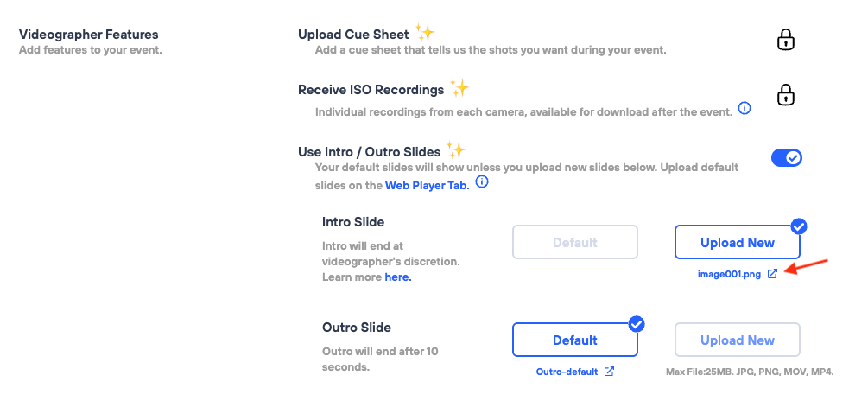Open the Outro-default file link
868x407 pixels.
pyautogui.click(x=567, y=372)
